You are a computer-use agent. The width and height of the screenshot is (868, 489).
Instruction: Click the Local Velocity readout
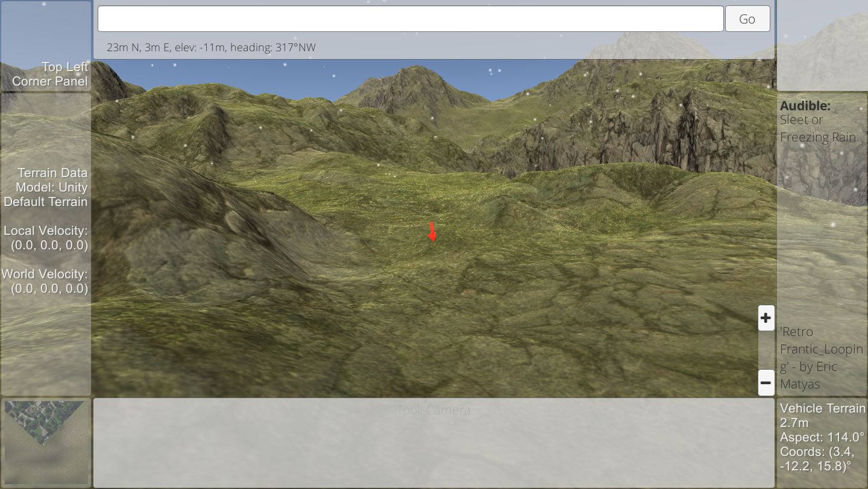46,238
